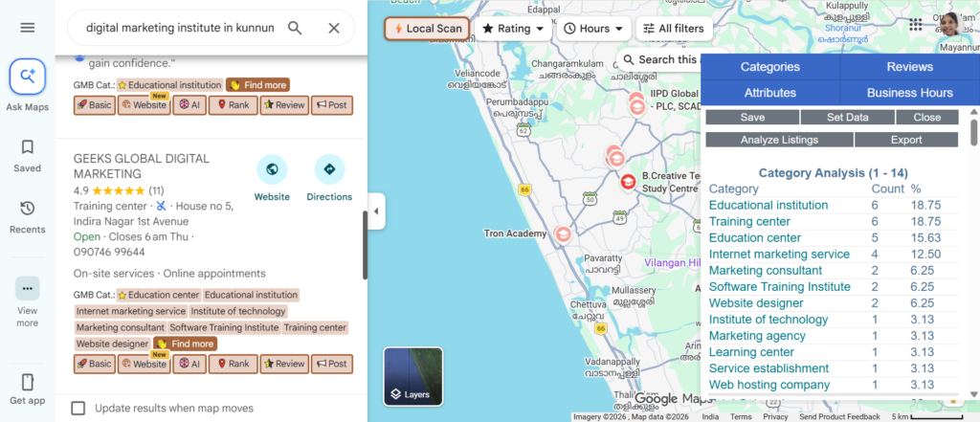Viewport: 980px width, 422px height.
Task: Open Hours filter dropdown
Action: tap(593, 28)
